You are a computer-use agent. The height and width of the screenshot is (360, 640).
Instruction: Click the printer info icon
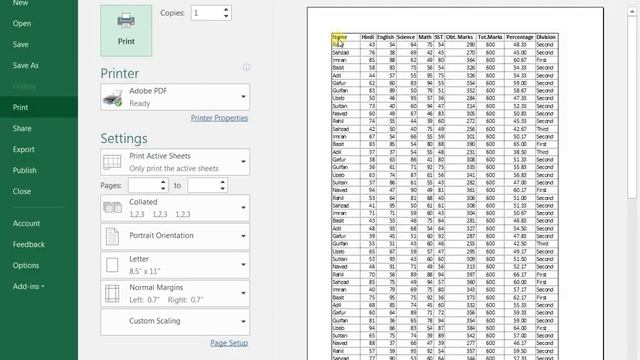[246, 67]
